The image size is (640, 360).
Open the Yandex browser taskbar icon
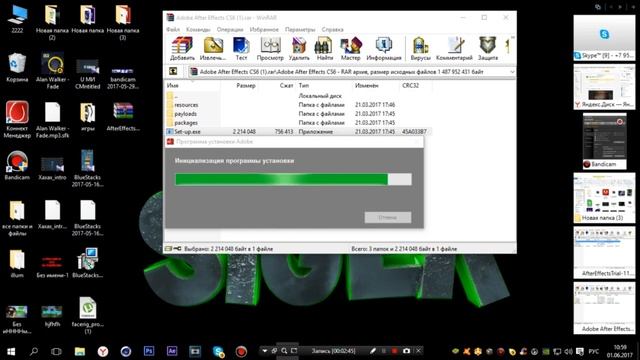pos(103,351)
